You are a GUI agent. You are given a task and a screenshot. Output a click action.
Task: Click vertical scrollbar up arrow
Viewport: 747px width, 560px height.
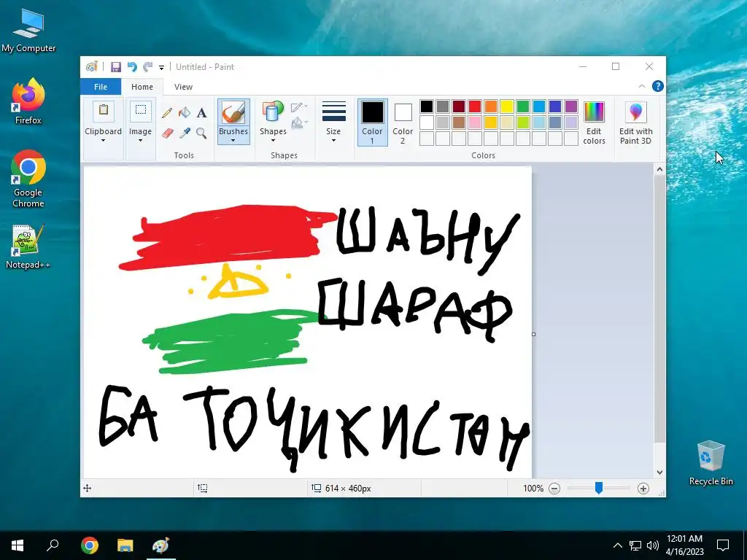[659, 169]
